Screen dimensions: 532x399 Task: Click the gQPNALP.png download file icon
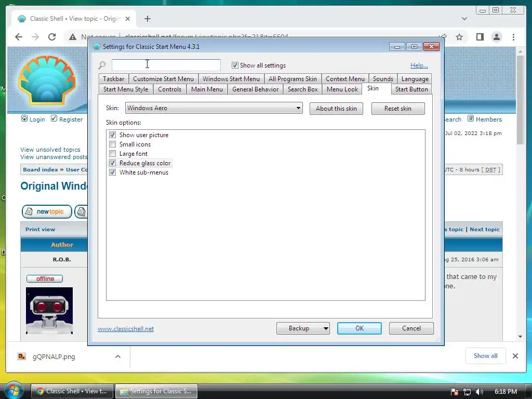[22, 356]
